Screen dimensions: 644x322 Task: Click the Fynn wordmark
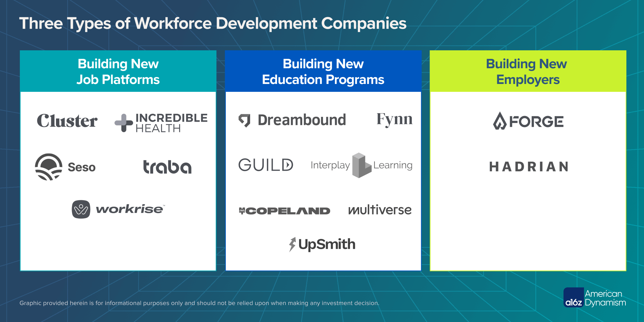pos(395,119)
